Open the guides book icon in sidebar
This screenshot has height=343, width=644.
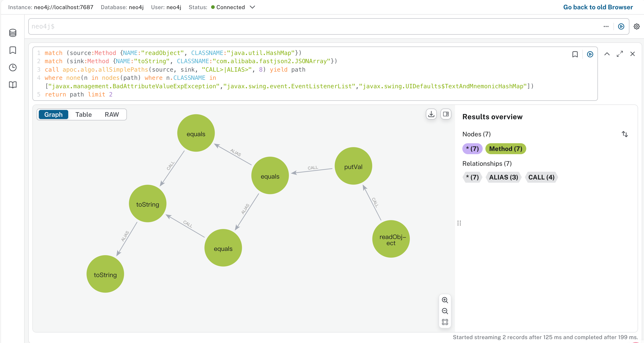tap(13, 85)
